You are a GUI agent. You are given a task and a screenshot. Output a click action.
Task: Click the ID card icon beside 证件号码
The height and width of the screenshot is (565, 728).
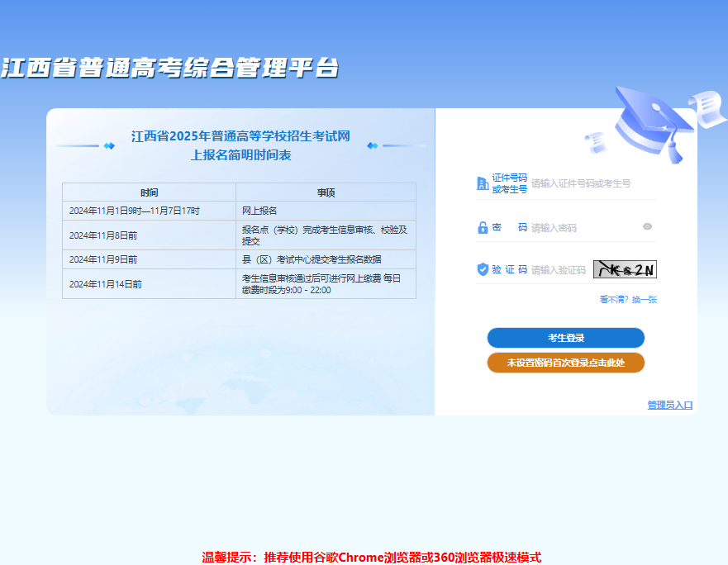click(x=483, y=183)
